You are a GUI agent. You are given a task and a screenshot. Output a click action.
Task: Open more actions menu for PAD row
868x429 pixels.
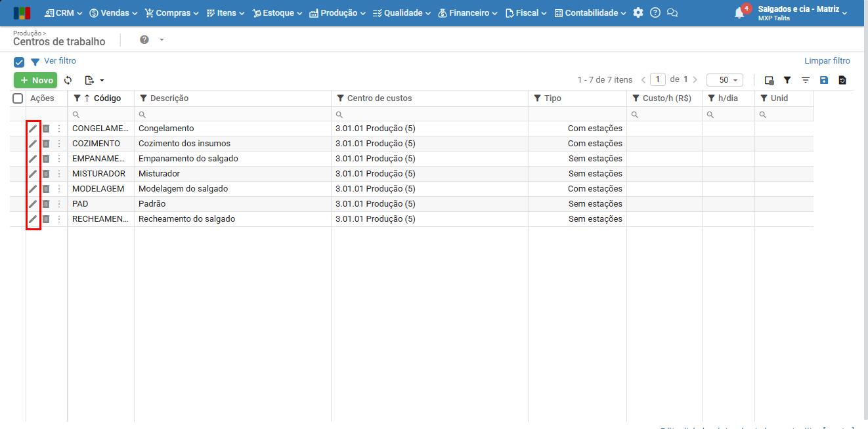[59, 204]
